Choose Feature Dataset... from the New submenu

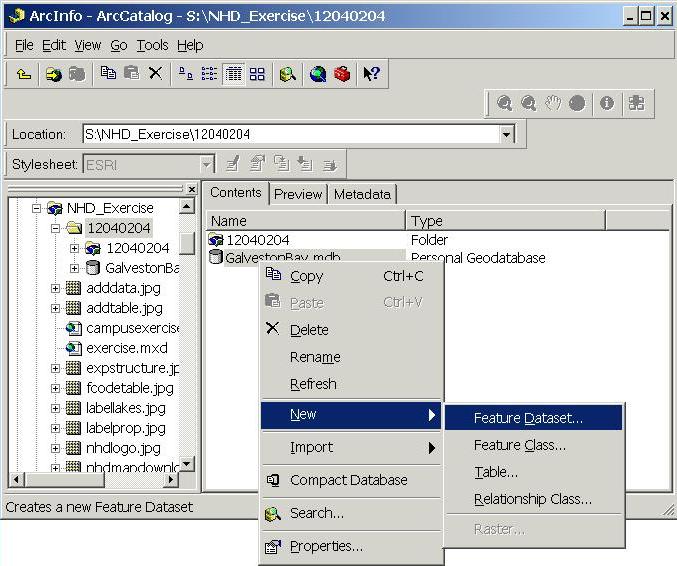pyautogui.click(x=528, y=418)
